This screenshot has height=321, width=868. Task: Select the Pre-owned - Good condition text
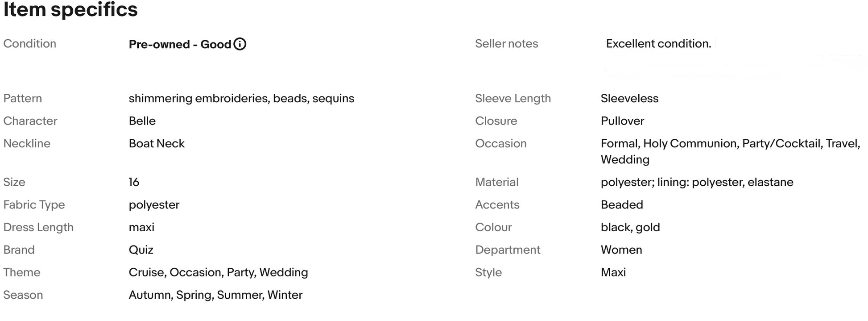(x=180, y=44)
